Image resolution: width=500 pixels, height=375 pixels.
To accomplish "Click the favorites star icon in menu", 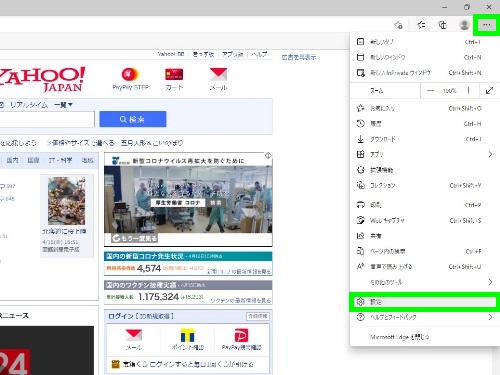I will tap(360, 108).
